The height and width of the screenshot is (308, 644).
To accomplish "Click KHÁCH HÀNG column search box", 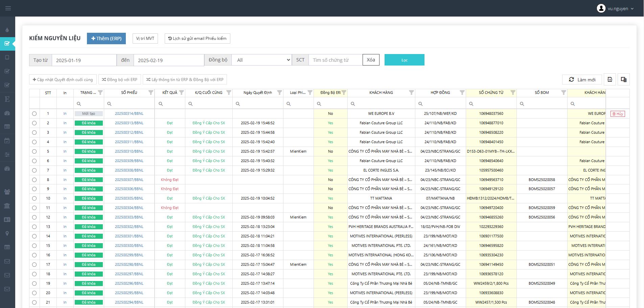I will coord(381,104).
